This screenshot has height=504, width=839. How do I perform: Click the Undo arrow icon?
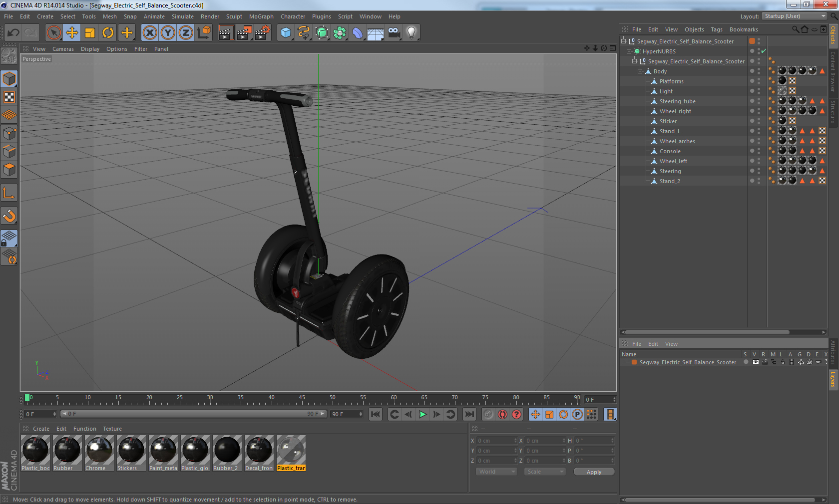[x=13, y=33]
